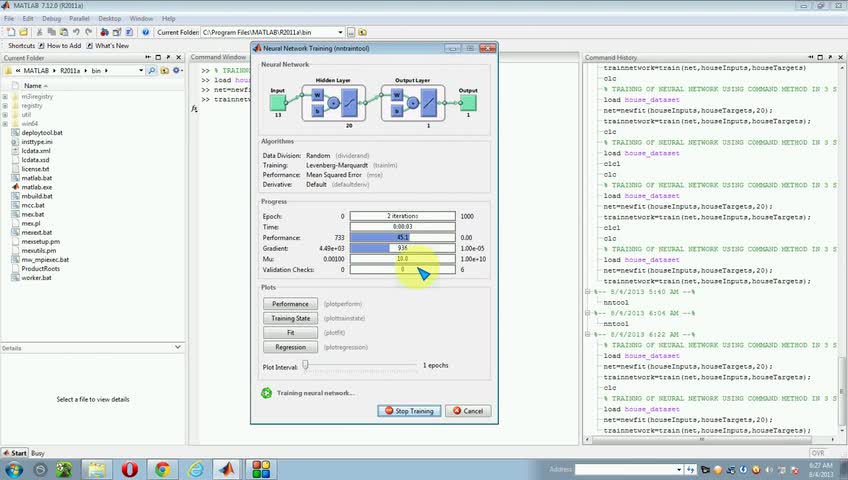Select worker.bat in the file list
Screen dimensions: 848x480
(36, 278)
